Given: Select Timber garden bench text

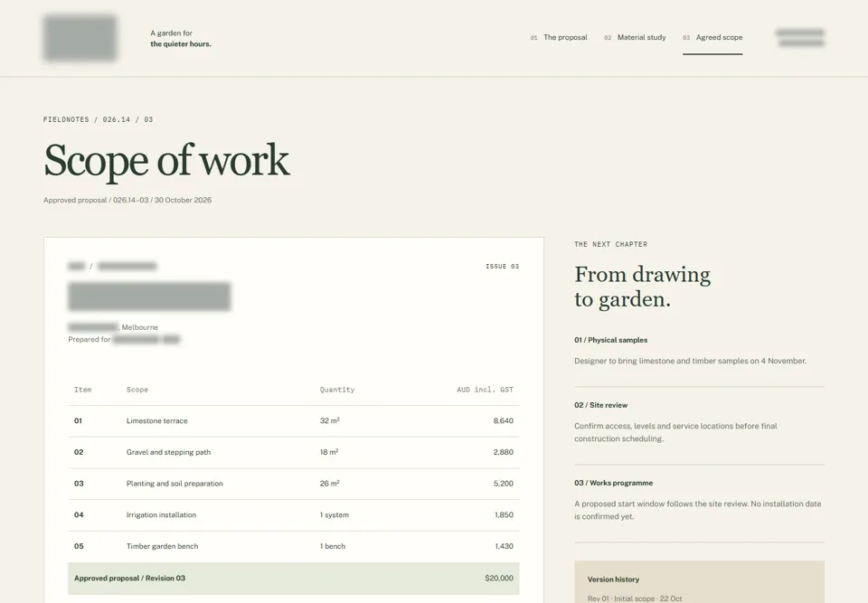Looking at the screenshot, I should [x=162, y=547].
